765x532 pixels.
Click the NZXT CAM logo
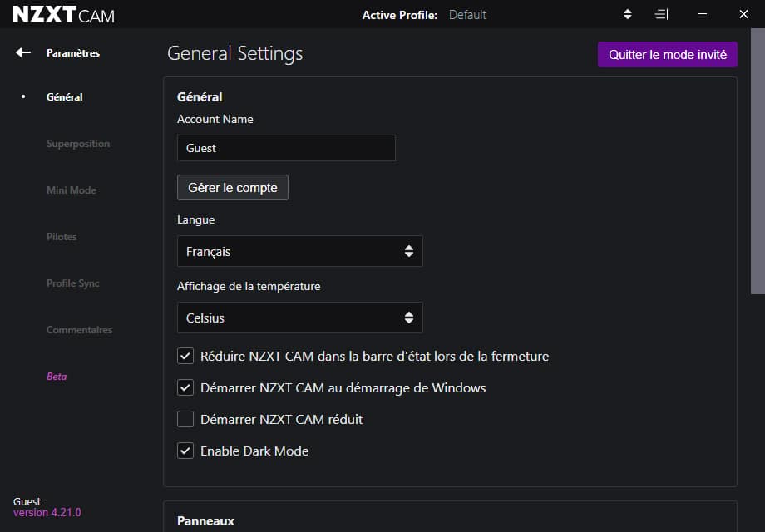(x=63, y=15)
